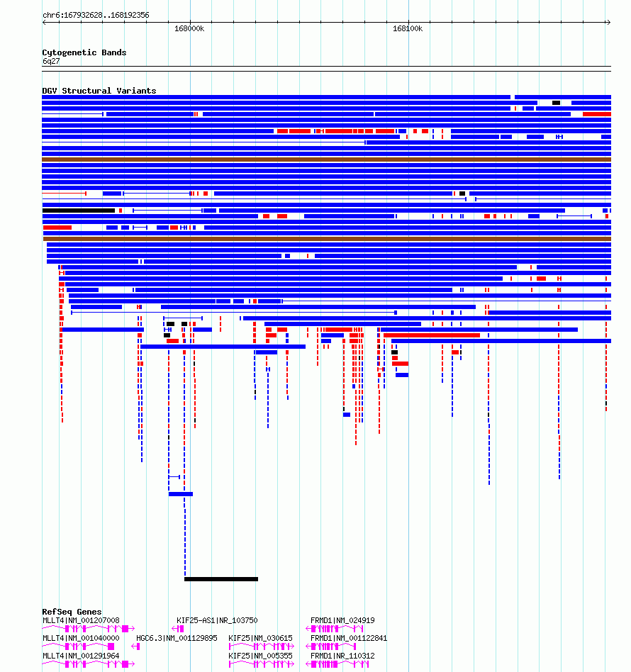The height and width of the screenshot is (672, 631).
Task: Click the MLLT4|NM_001207008 gene label
Action: click(81, 620)
